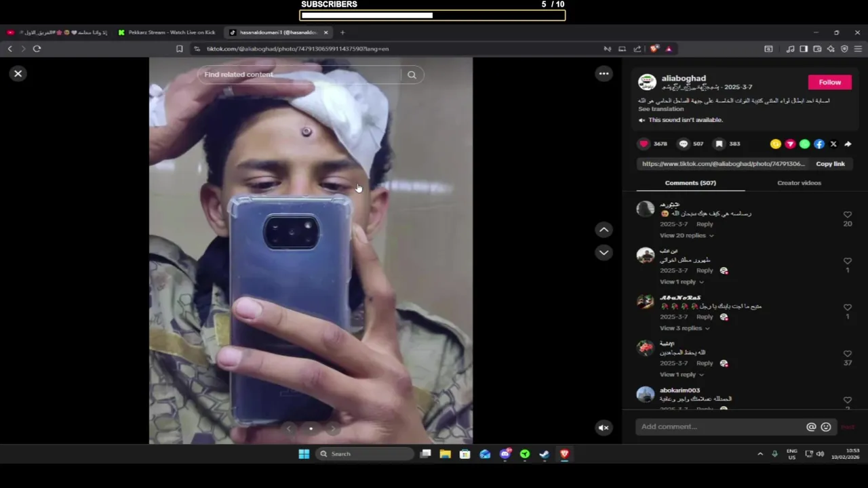Screen dimensions: 868x488
Task: Send to friends with red share icon
Action: click(x=790, y=144)
